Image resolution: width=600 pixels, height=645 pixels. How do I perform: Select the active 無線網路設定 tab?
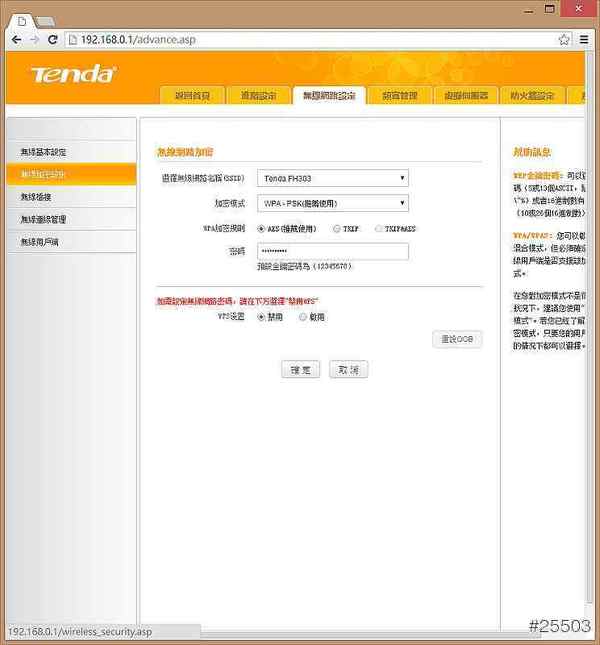click(329, 95)
